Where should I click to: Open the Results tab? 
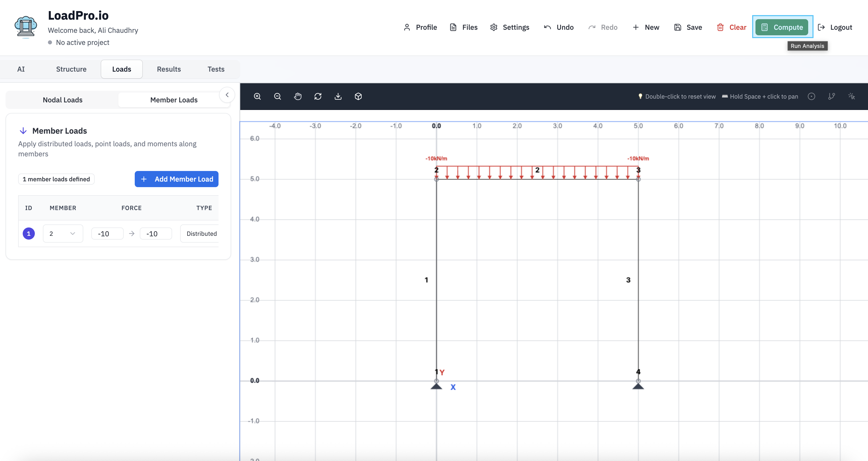[x=169, y=69]
